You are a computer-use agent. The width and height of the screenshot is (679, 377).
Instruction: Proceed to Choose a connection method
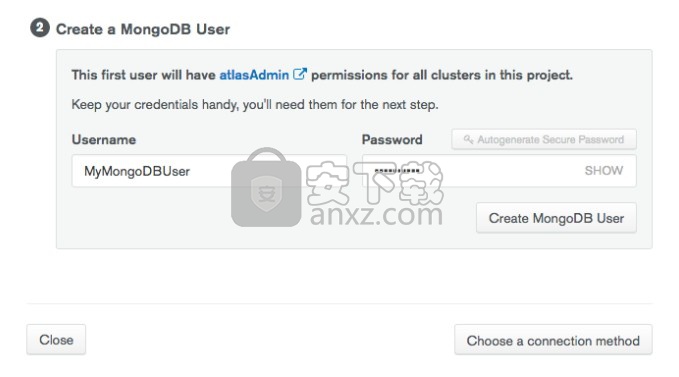(x=553, y=340)
